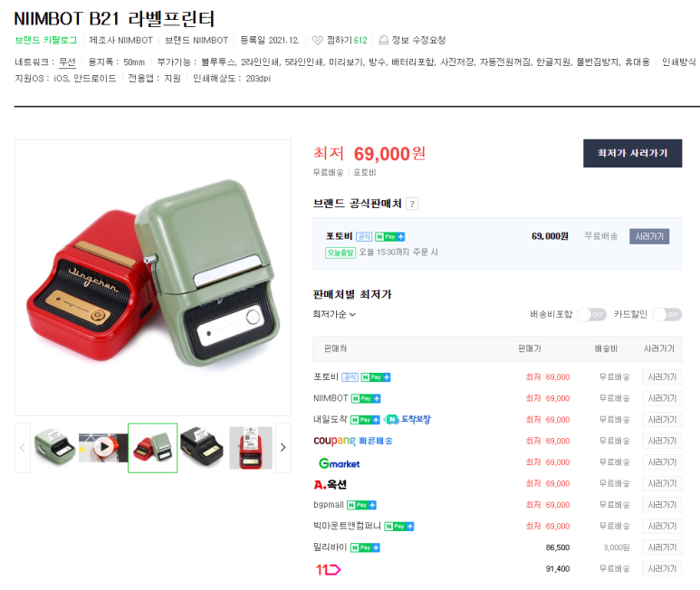The image size is (700, 590).
Task: Toggle shipping fee included switch
Action: coord(592,315)
